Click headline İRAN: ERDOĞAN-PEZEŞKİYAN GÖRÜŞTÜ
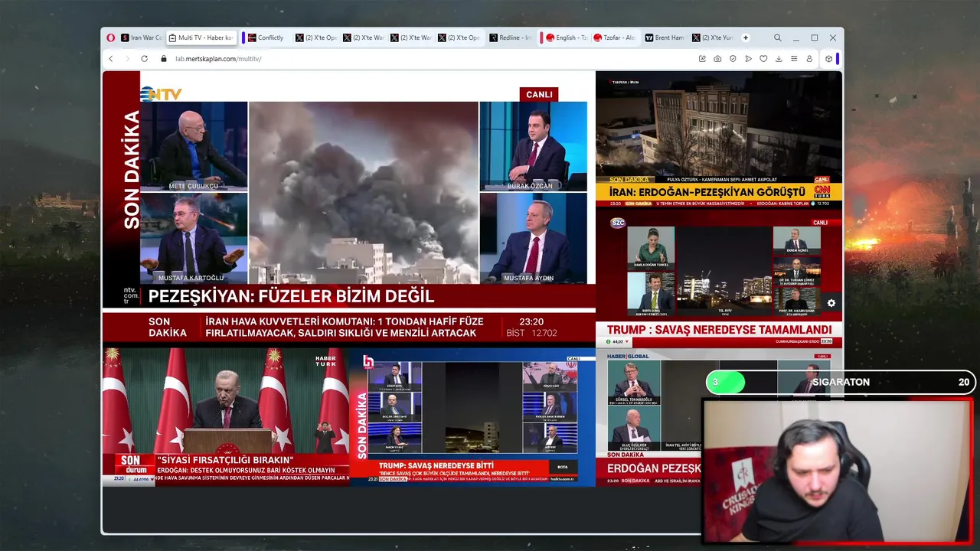This screenshot has height=551, width=980. [x=707, y=191]
